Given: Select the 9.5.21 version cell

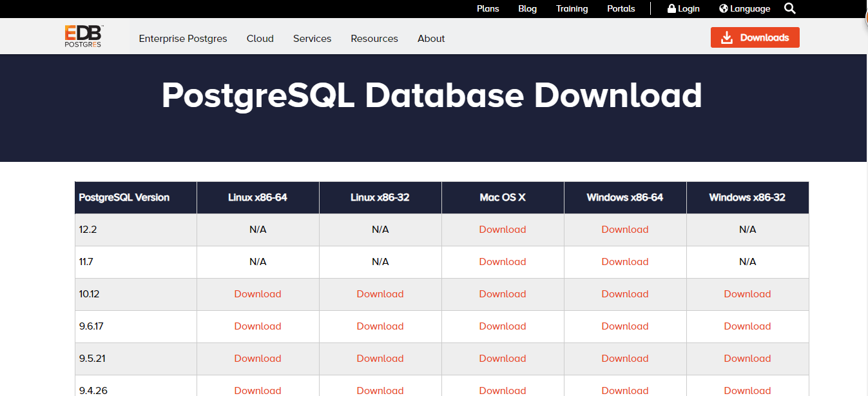Looking at the screenshot, I should click(x=136, y=359).
